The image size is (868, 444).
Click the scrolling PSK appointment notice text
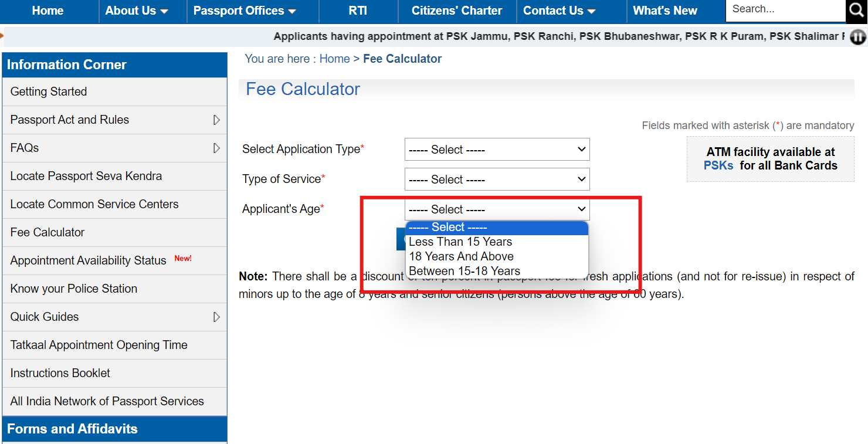(x=559, y=36)
